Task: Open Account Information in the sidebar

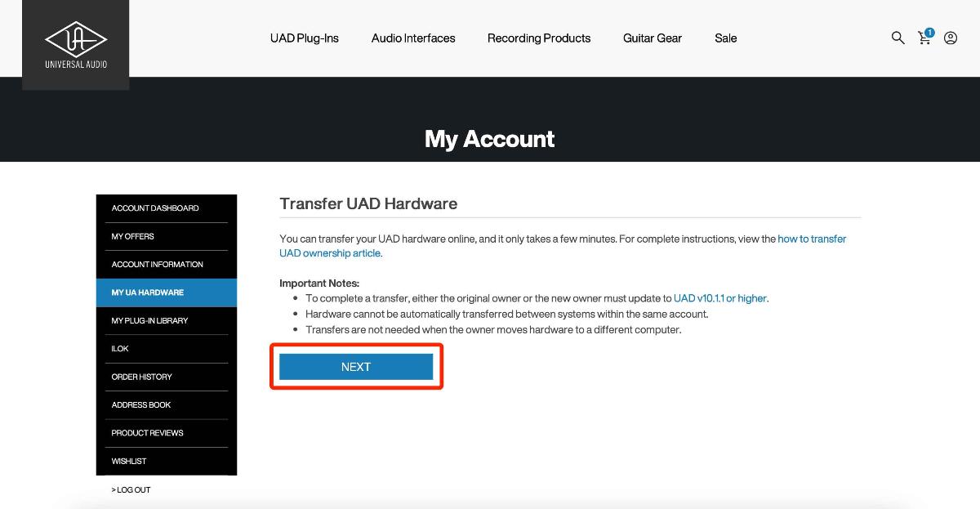Action: tap(158, 265)
